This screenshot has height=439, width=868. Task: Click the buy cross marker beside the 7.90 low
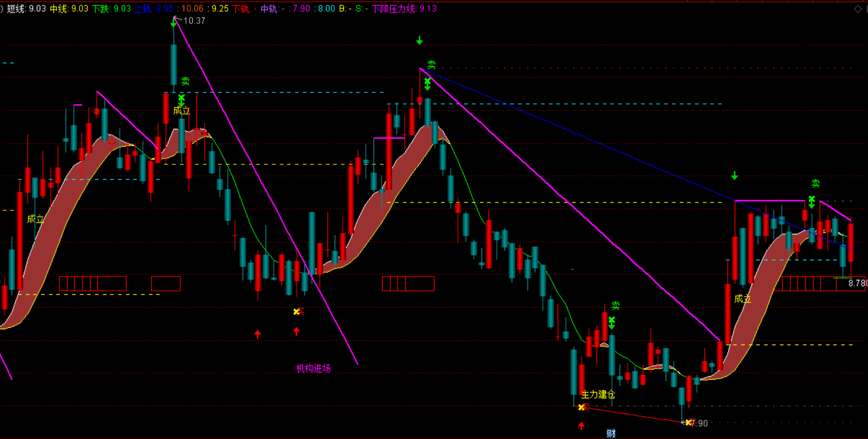(x=689, y=422)
